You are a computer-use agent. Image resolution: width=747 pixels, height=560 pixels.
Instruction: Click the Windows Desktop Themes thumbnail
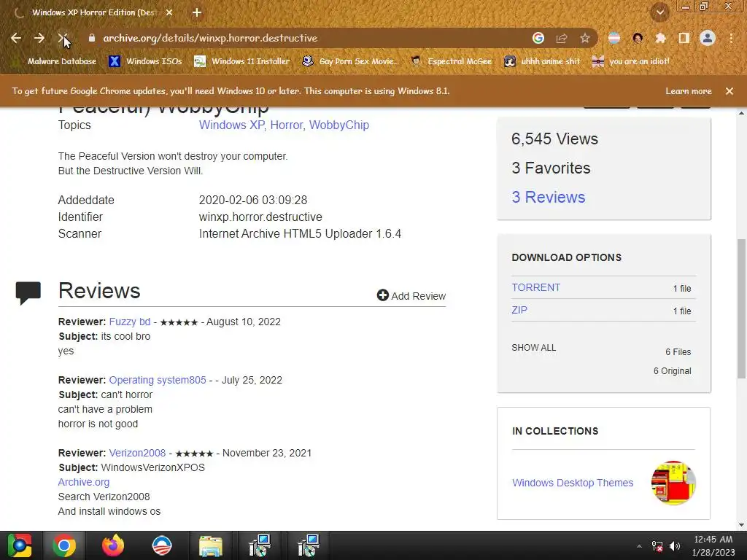673,483
